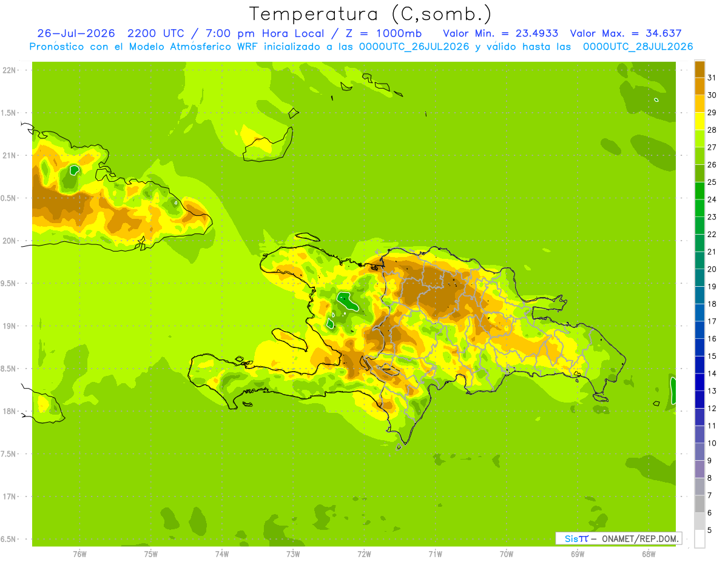
Task: Click the '75W' longitude label
Action: pyautogui.click(x=151, y=554)
